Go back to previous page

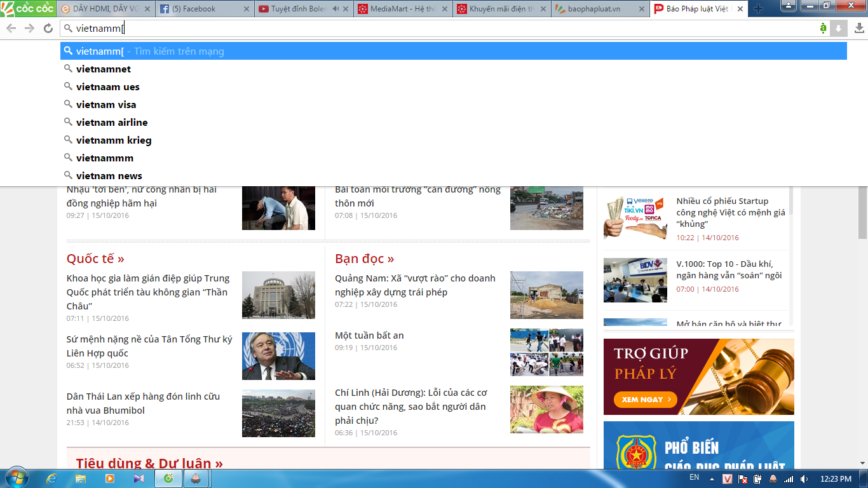click(11, 28)
